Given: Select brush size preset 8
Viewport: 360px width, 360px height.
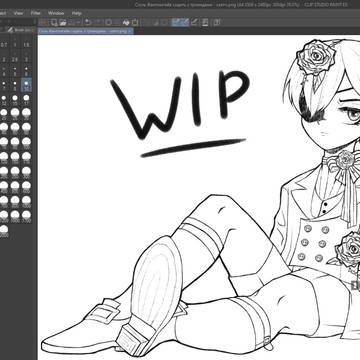Looking at the screenshot, I should pyautogui.click(x=15, y=85).
